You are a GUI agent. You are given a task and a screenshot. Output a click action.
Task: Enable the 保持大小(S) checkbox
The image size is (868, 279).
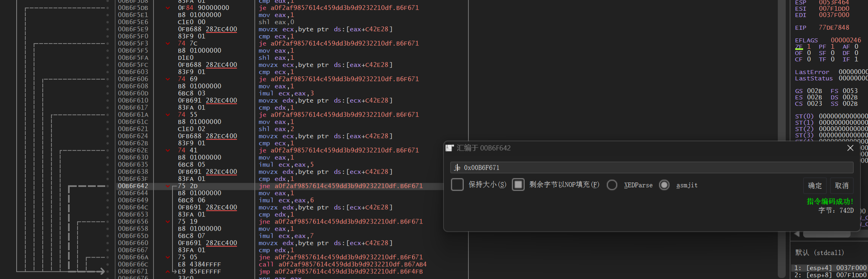pos(457,185)
